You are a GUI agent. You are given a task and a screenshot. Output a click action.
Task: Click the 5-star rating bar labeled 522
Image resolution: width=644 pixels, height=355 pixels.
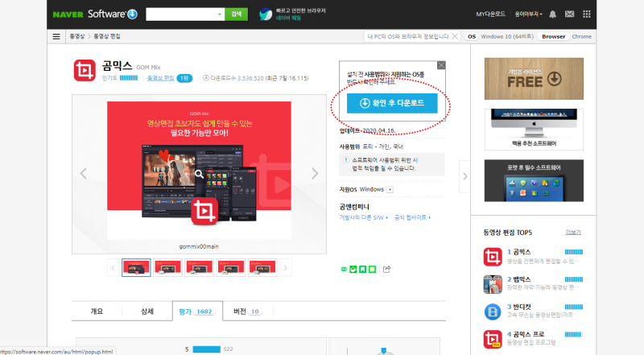click(x=207, y=349)
